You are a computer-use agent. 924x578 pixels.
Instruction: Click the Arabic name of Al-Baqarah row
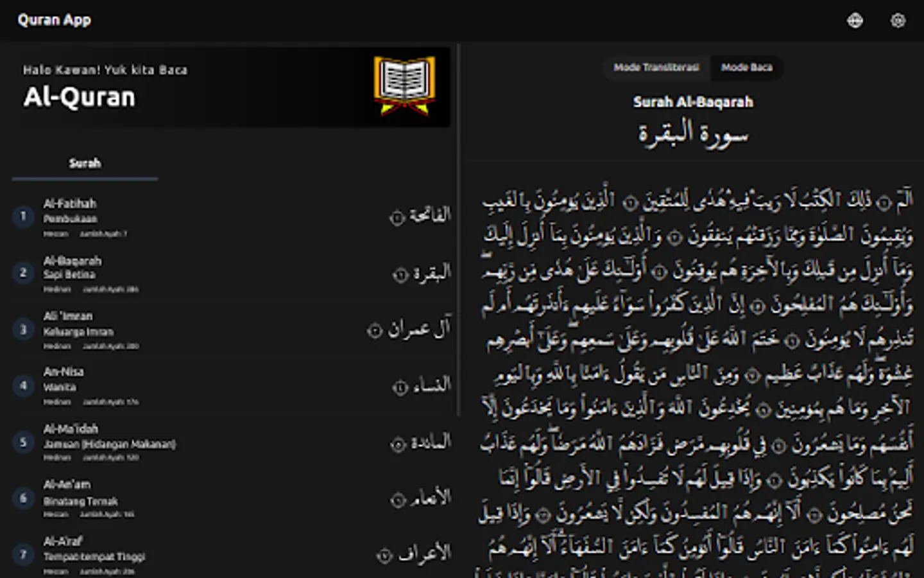422,273
